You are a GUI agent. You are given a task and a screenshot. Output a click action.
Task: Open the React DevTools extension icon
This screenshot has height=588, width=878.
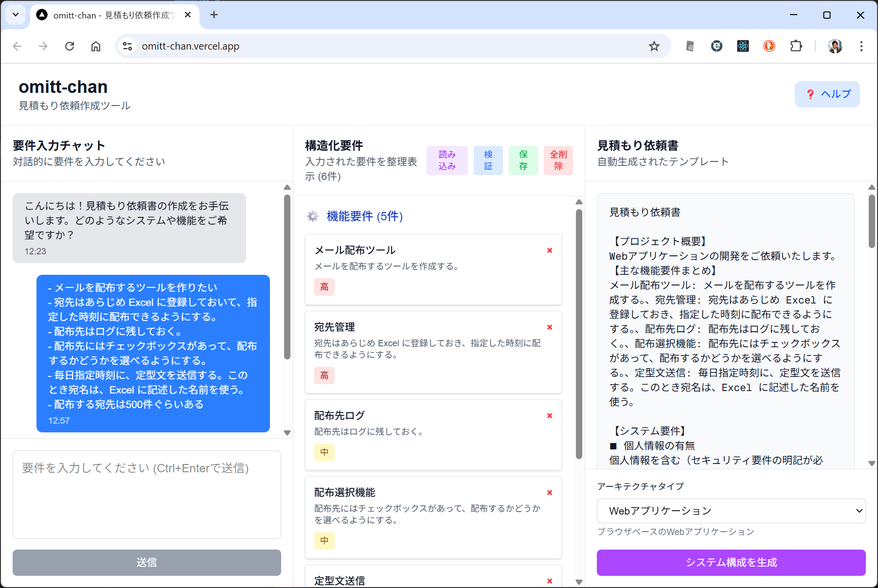743,46
